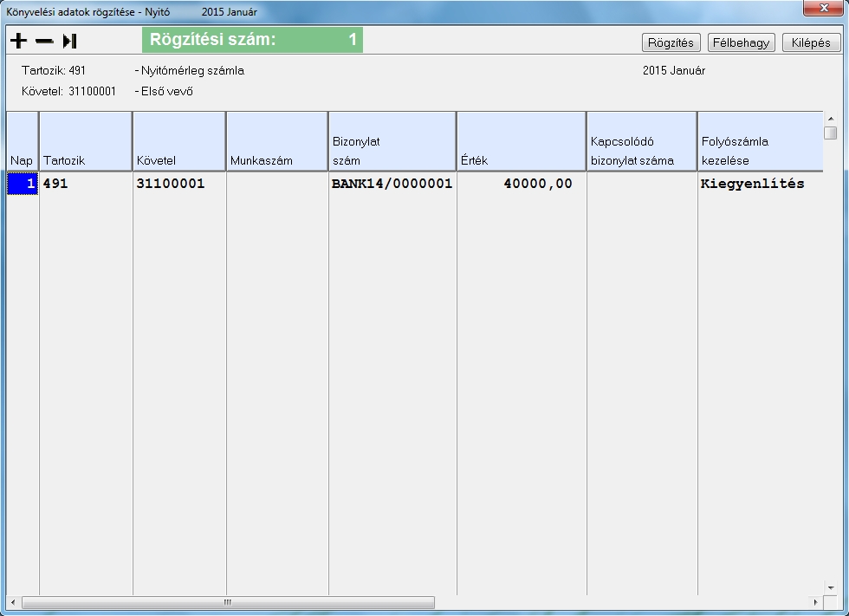
Task: Click the Bizonylat szám column header
Action: coord(392,141)
